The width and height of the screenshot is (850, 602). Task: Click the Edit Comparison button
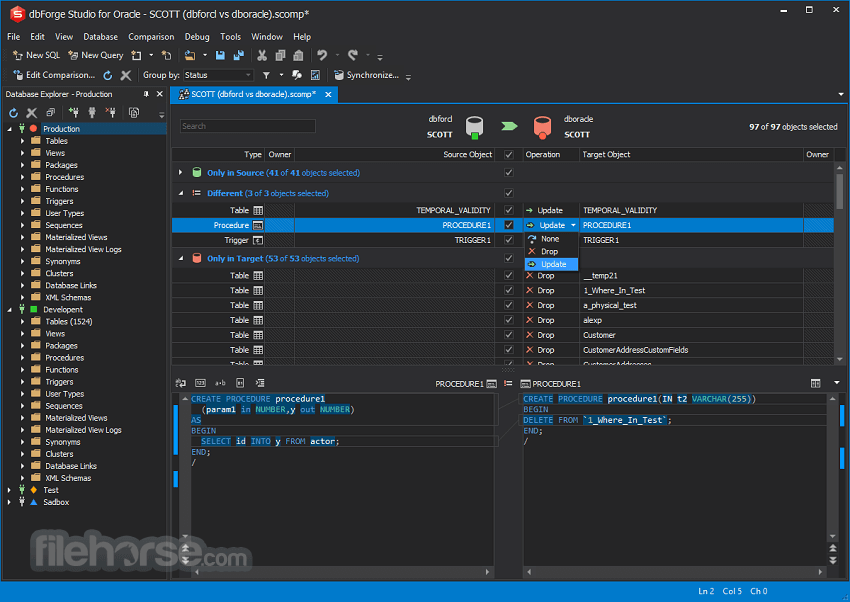(x=54, y=75)
